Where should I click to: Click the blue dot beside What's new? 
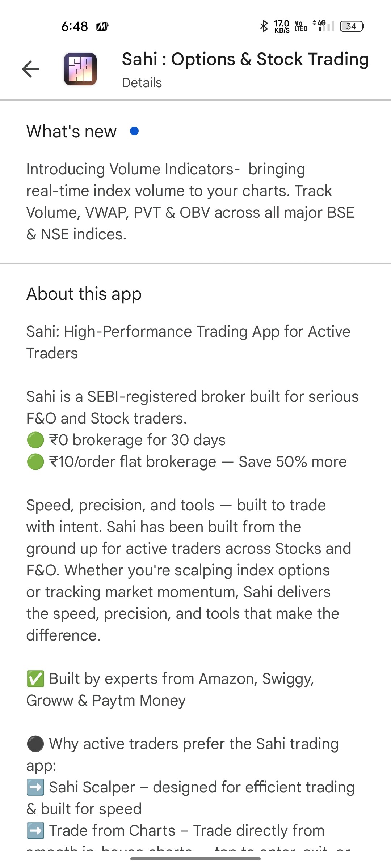(134, 131)
